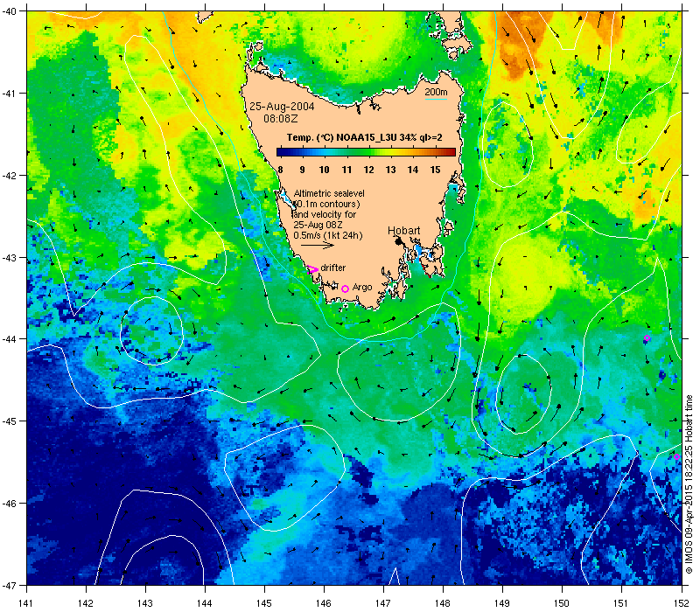Click the '08:08Z' time label
This screenshot has width=700, height=612.
[x=280, y=119]
